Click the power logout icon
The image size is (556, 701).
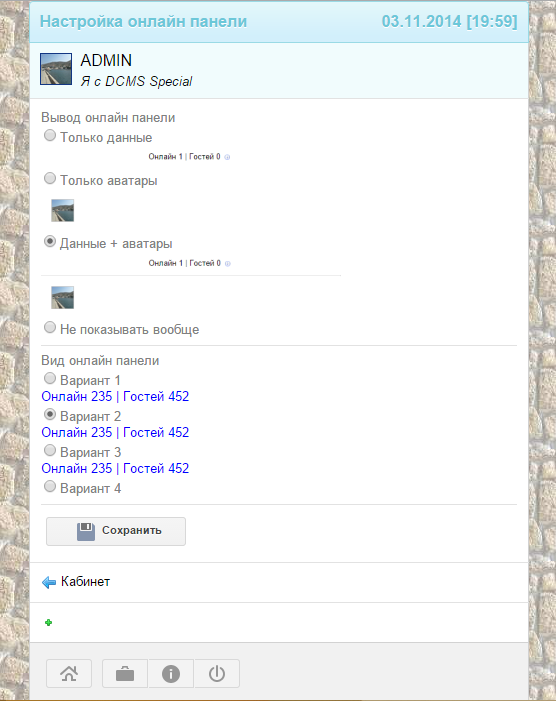tap(217, 673)
